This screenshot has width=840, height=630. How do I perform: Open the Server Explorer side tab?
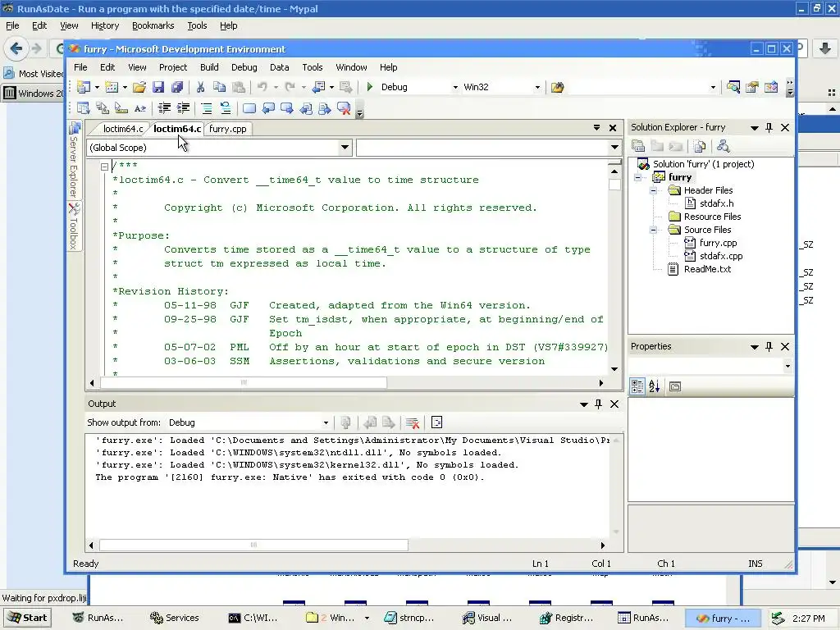point(74,160)
